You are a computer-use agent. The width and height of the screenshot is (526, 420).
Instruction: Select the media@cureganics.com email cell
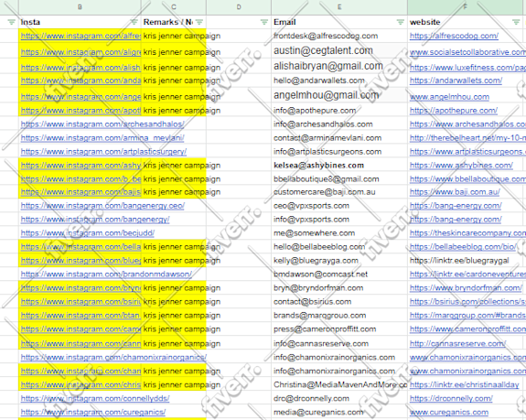tap(339, 413)
